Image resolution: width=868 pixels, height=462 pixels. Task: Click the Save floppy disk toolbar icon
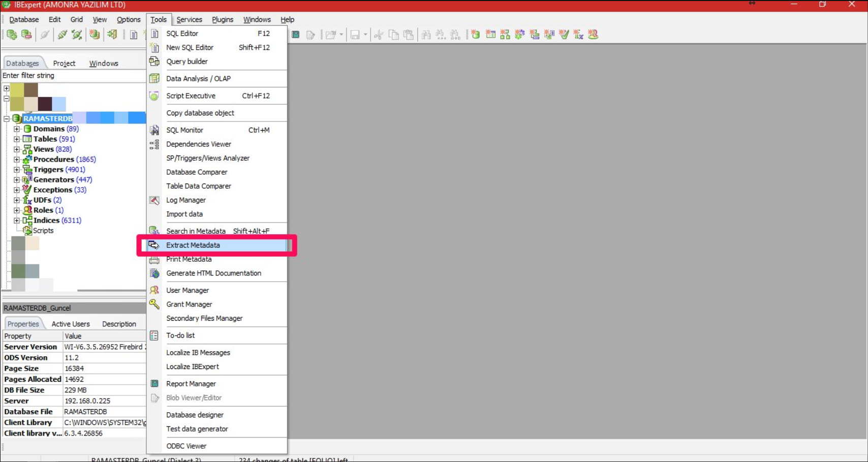(355, 35)
